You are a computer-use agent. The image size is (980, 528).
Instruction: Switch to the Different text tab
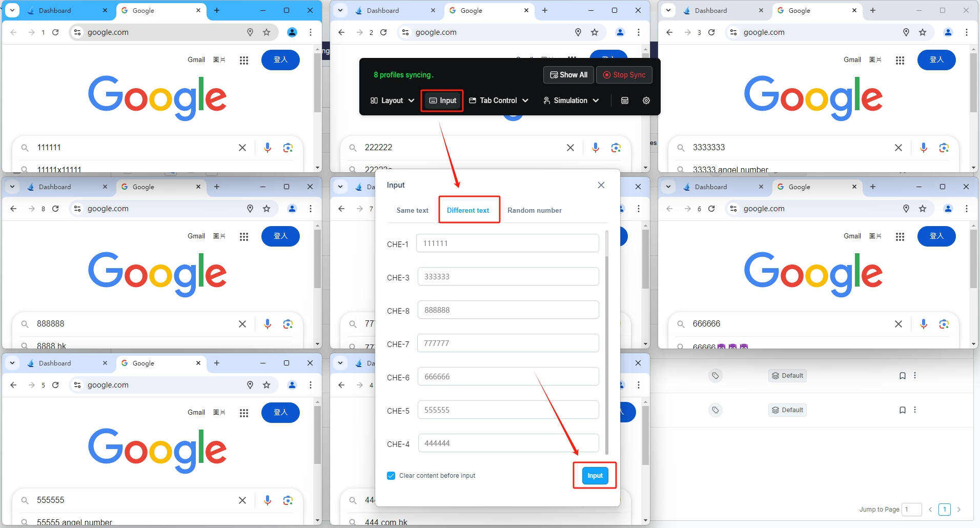[468, 210]
